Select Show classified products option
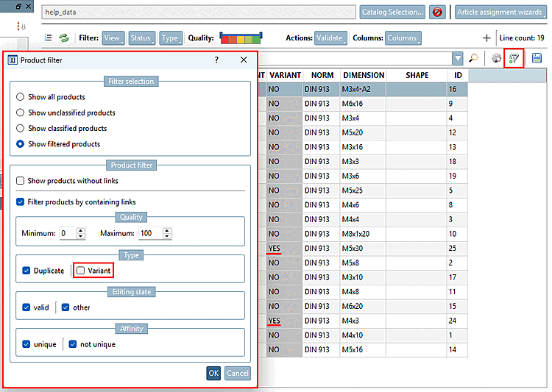This screenshot has width=552, height=392. tap(20, 128)
